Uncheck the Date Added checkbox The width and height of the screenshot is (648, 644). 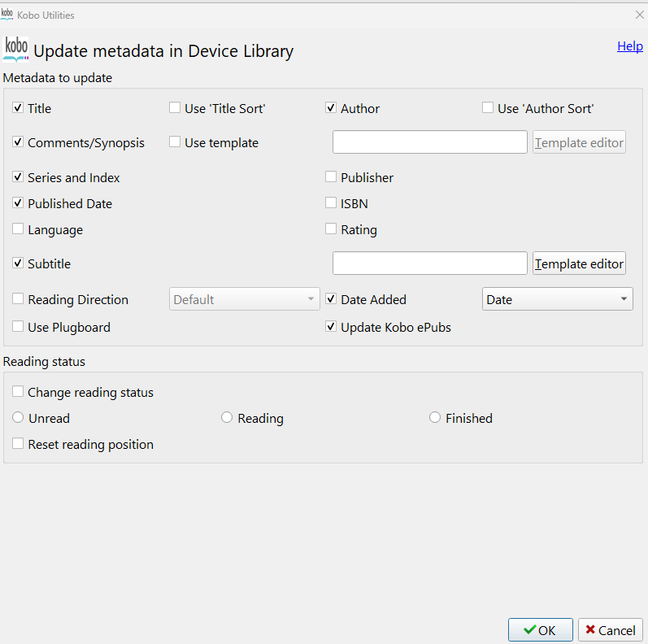[x=331, y=299]
